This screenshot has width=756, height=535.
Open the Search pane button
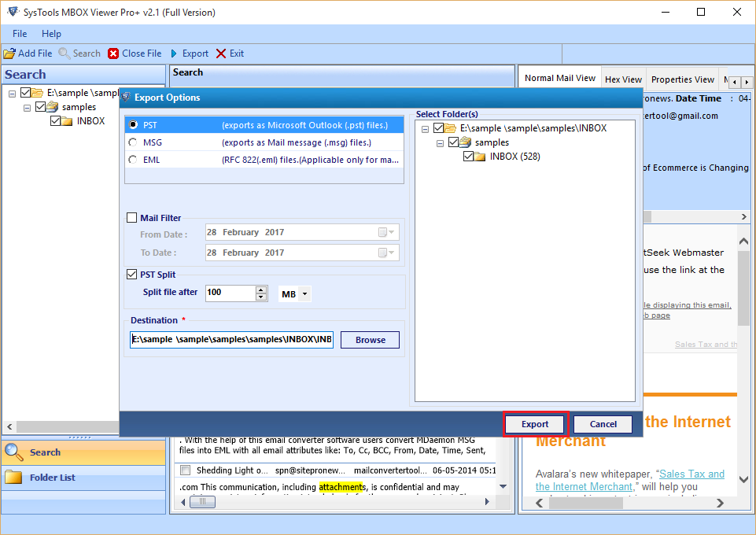point(83,452)
